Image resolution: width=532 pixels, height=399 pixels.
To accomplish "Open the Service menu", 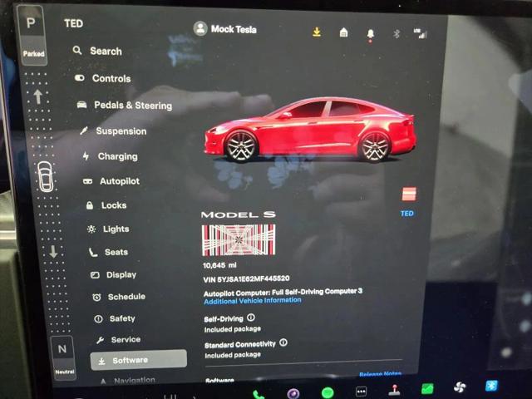I will click(x=118, y=340).
